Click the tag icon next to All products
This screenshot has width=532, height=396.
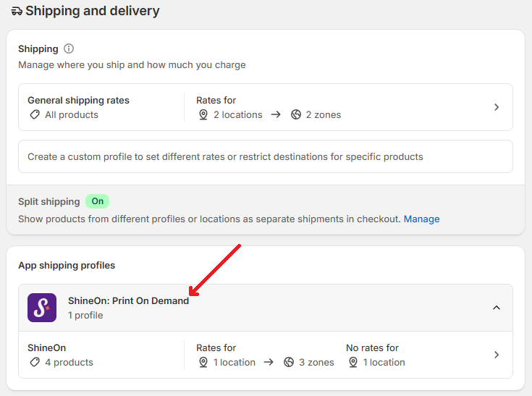coord(35,114)
